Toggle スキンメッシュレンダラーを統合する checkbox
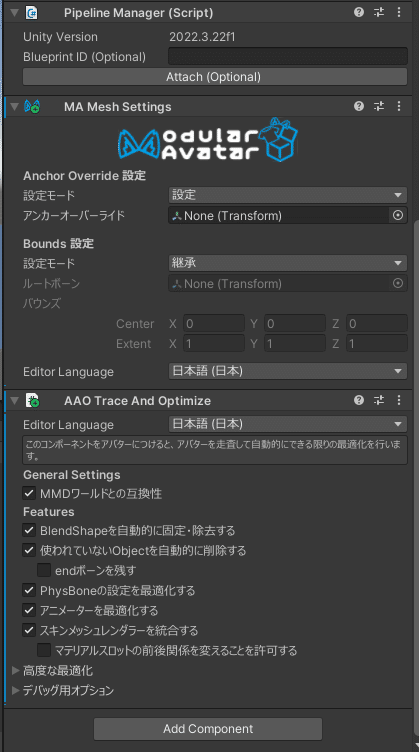The width and height of the screenshot is (419, 752). (x=29, y=630)
